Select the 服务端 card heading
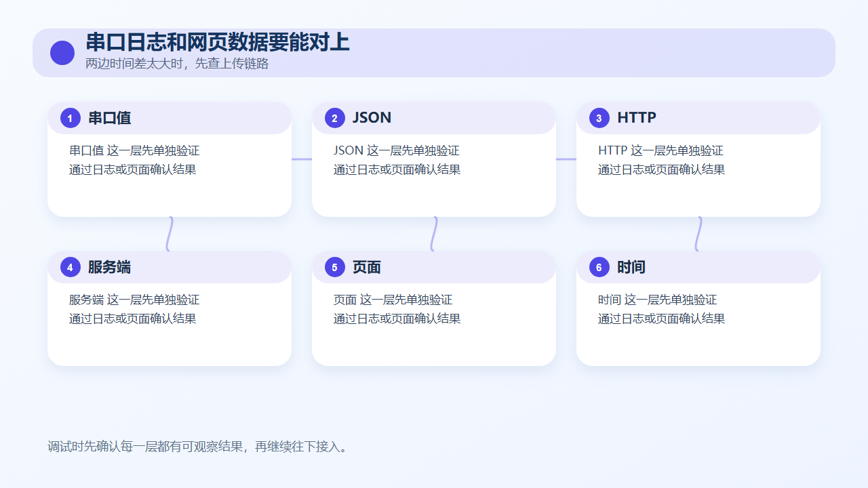Viewport: 868px width, 488px height. (109, 267)
